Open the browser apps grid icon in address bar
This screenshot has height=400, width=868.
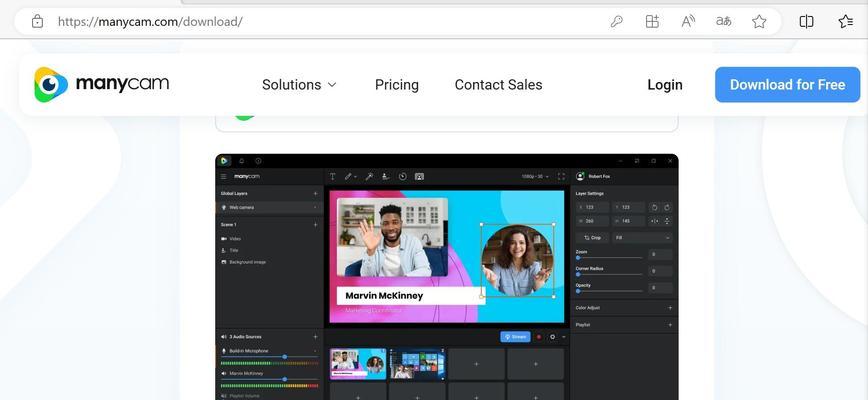(x=652, y=22)
